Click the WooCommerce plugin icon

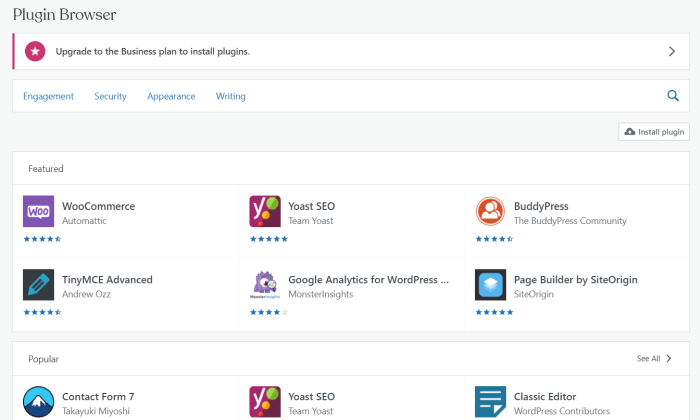(38, 211)
